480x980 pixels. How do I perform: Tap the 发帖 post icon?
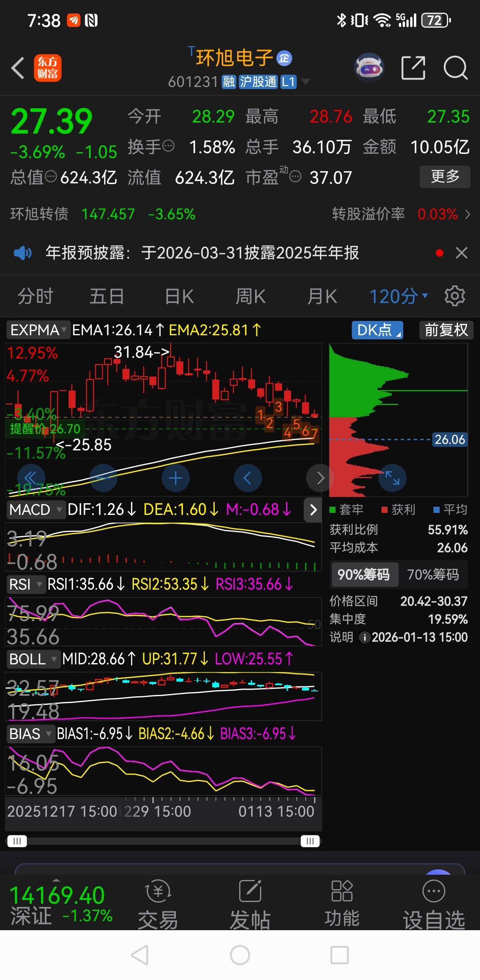pos(250,904)
